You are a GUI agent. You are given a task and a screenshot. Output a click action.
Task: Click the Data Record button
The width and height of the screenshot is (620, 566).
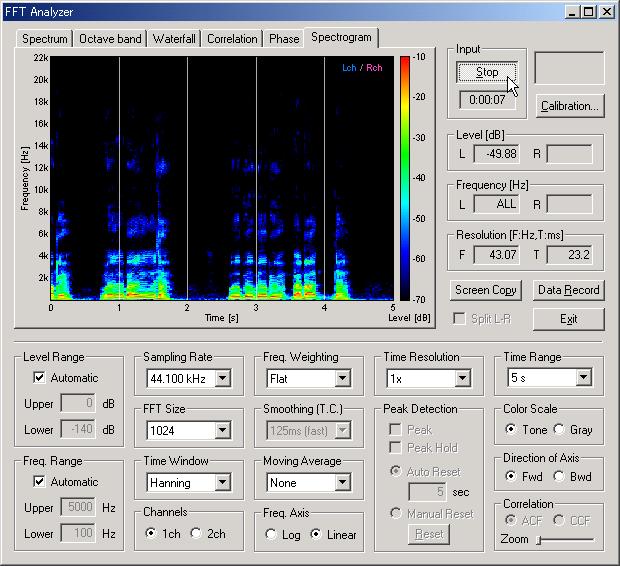pyautogui.click(x=569, y=290)
